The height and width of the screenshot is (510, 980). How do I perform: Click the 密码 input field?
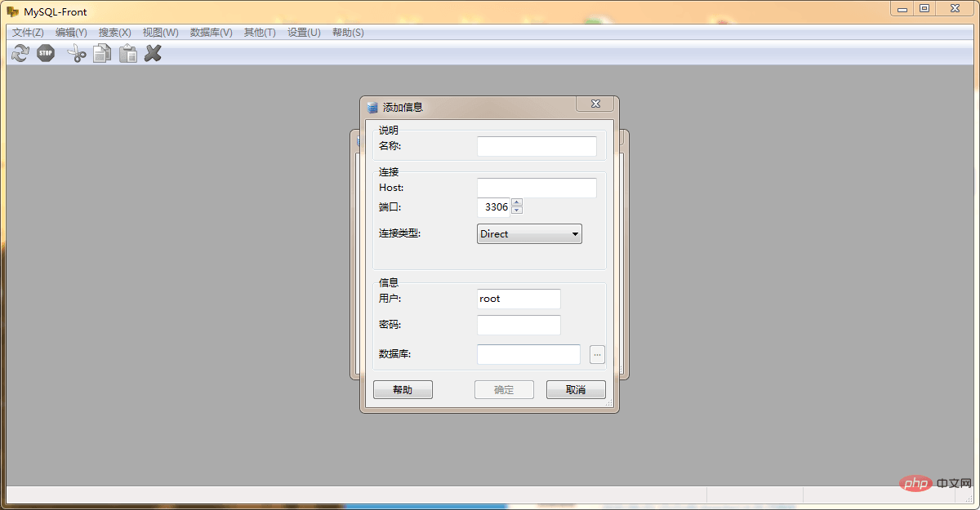519,325
